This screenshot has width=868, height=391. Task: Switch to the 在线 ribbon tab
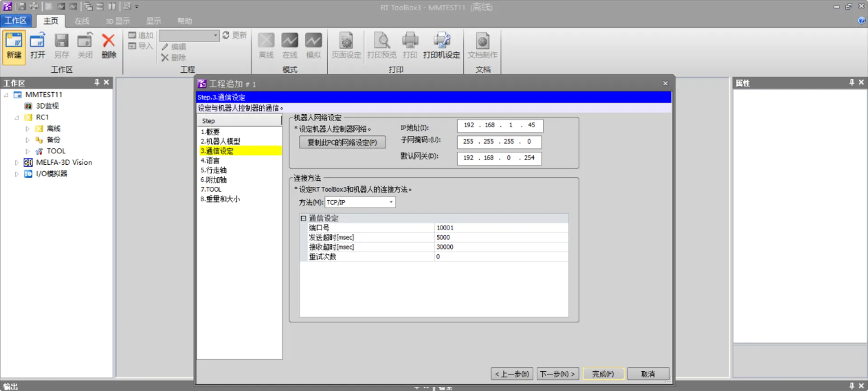click(82, 21)
